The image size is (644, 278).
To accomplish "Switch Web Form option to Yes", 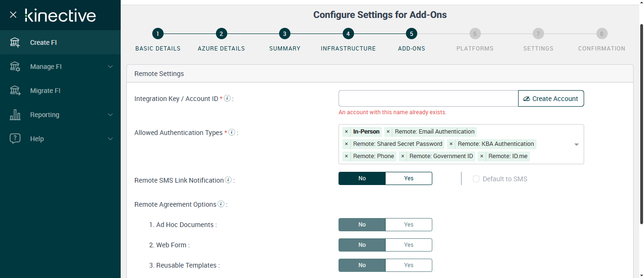I will pos(408,245).
